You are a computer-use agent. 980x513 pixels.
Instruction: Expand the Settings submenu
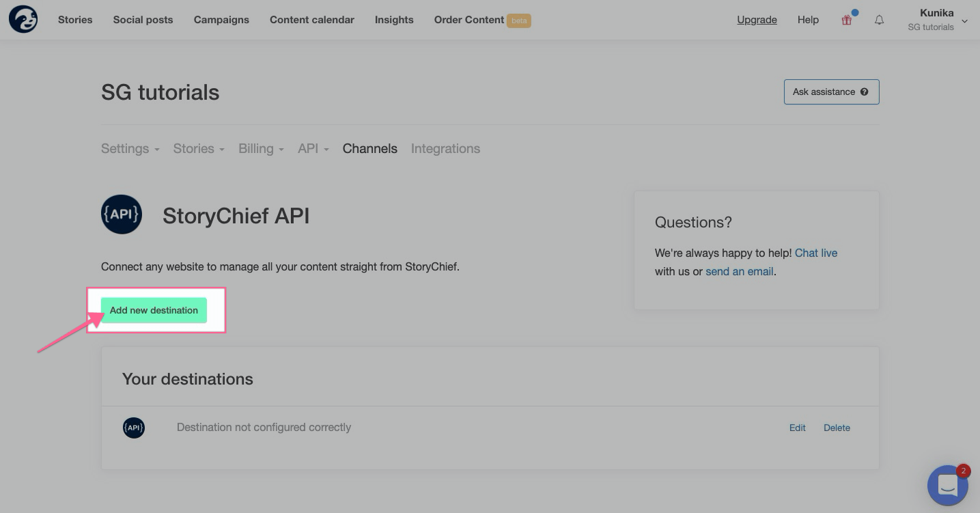point(130,148)
